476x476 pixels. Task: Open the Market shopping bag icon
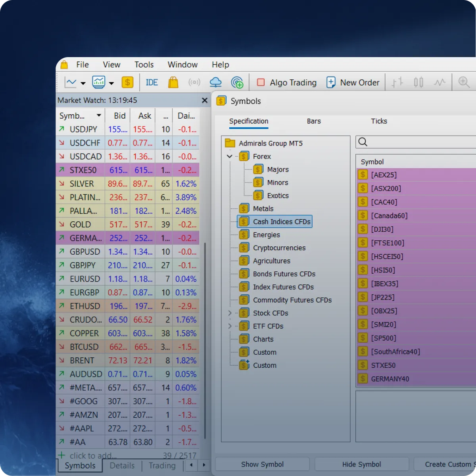click(x=173, y=83)
